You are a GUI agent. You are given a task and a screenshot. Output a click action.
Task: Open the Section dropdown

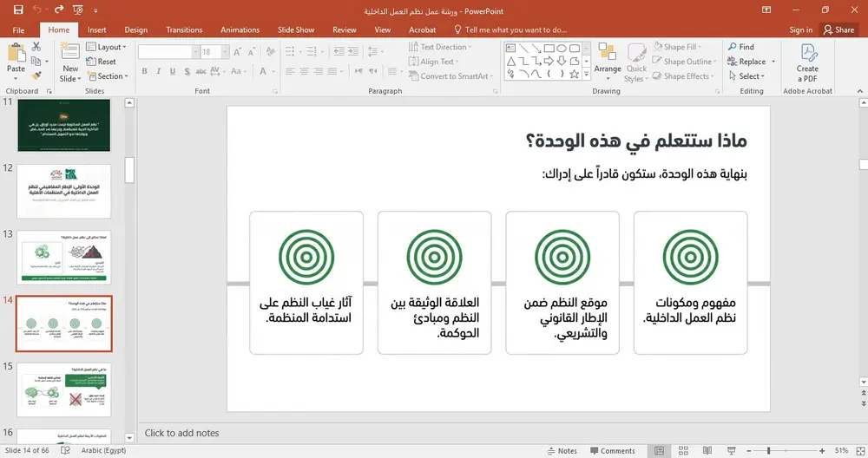[108, 76]
